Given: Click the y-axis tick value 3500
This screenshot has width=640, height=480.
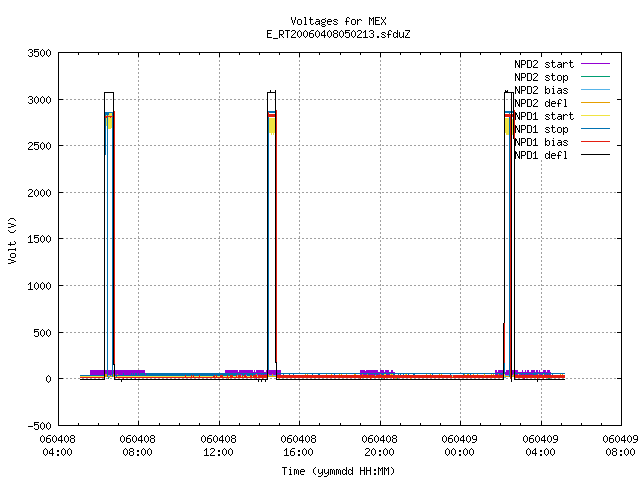Looking at the screenshot, I should tap(39, 53).
